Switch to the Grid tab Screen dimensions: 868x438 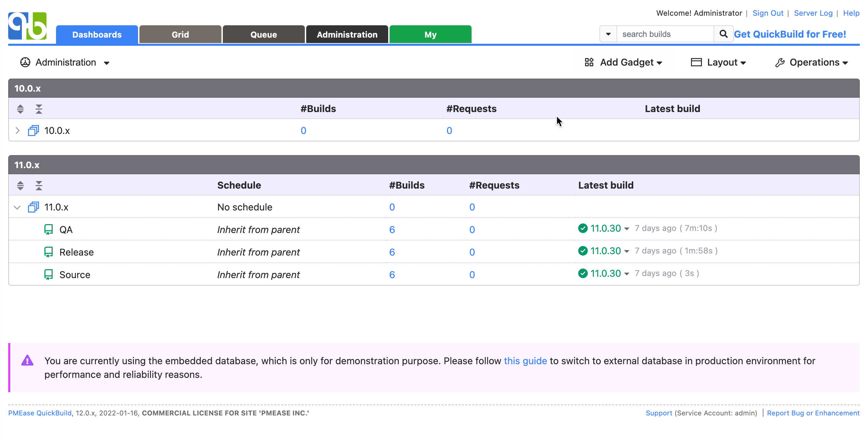[180, 35]
